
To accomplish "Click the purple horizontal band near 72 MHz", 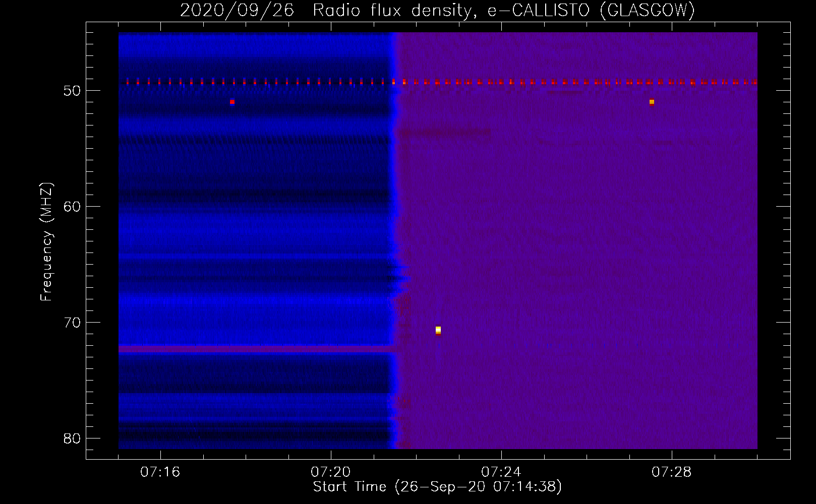I will (x=256, y=349).
